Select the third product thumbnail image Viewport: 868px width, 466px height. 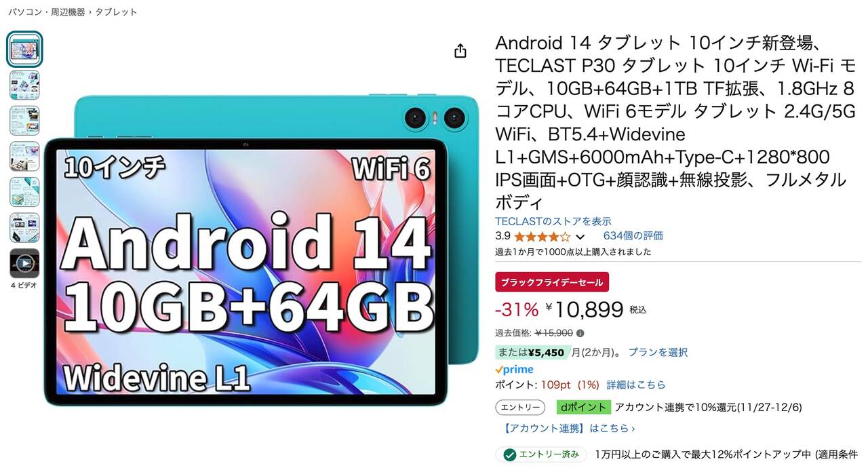coord(24,121)
